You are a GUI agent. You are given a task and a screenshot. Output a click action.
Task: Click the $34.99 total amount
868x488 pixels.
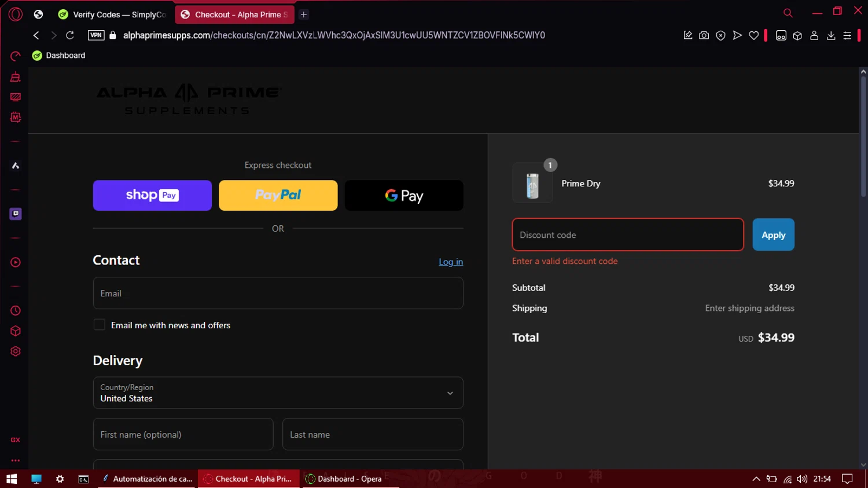click(x=776, y=337)
